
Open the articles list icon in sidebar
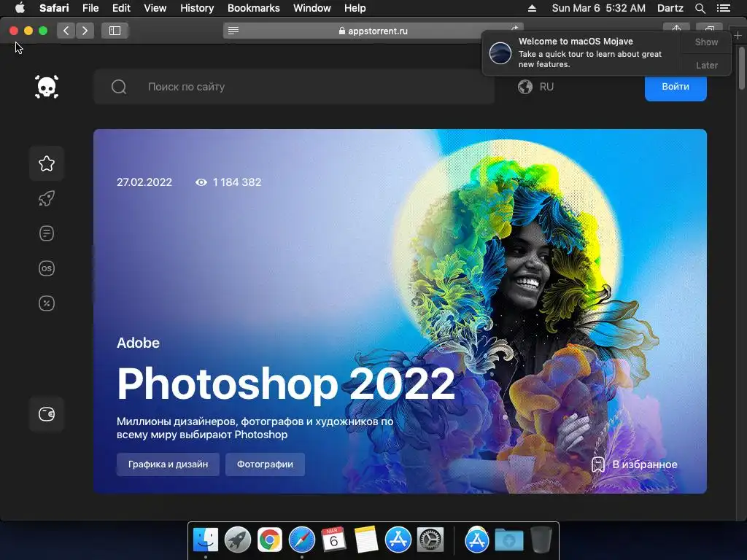click(47, 233)
